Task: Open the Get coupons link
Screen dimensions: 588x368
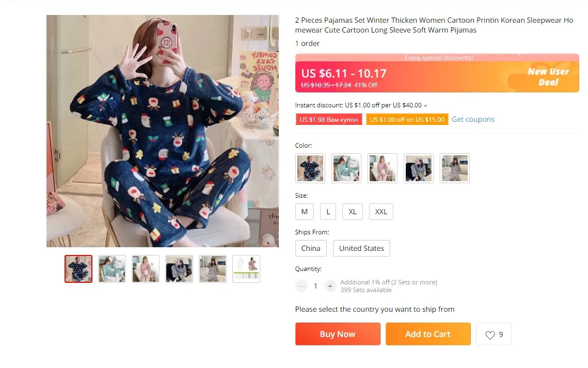Action: pyautogui.click(x=473, y=119)
